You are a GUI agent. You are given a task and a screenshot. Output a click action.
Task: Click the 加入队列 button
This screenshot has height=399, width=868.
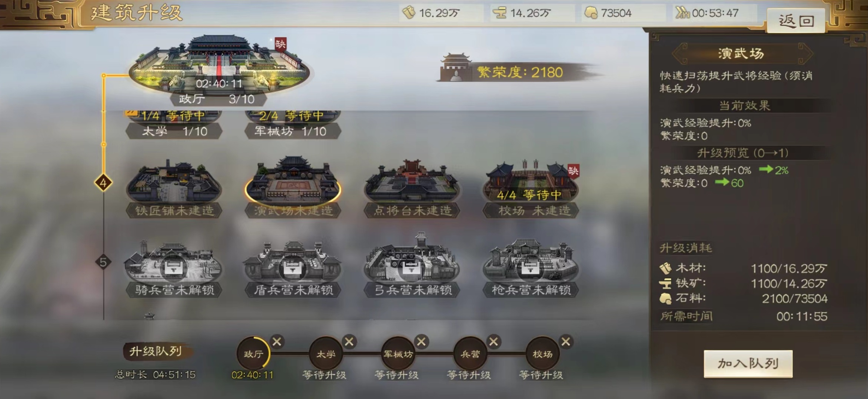tap(748, 364)
